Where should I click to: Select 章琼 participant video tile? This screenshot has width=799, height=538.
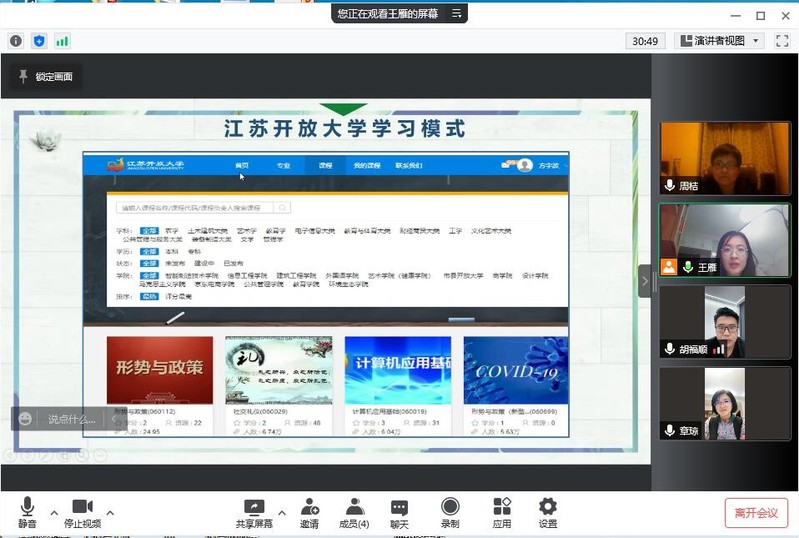click(725, 403)
